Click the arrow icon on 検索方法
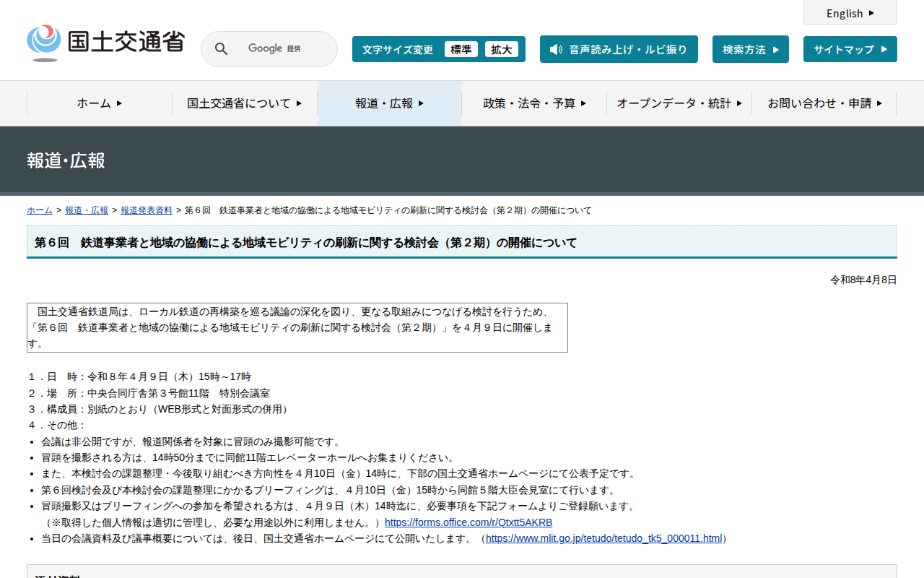Screen dimensions: 924x578 776,50
